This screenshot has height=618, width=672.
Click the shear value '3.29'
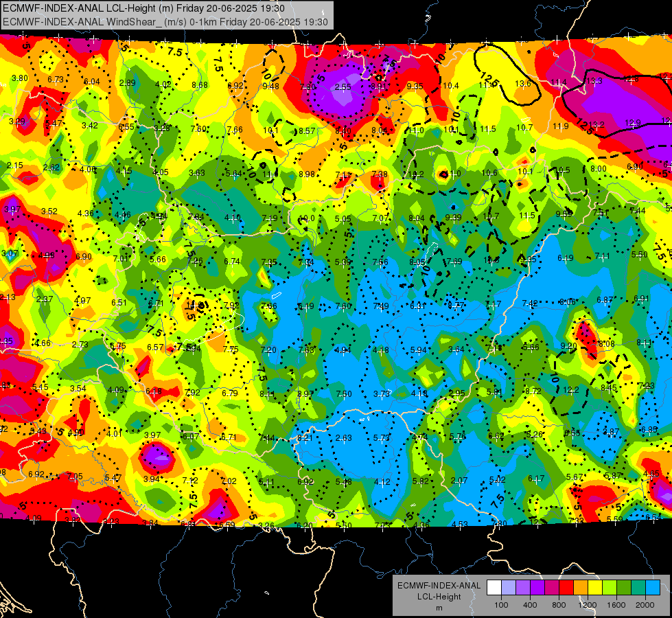pos(17,122)
